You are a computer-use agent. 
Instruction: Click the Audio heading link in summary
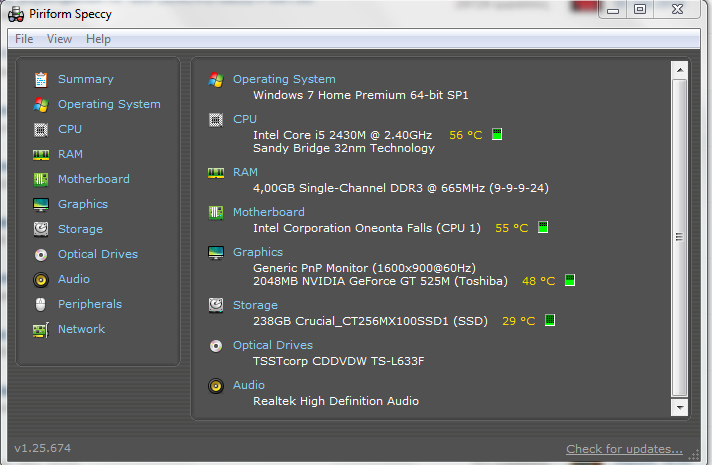pyautogui.click(x=249, y=385)
